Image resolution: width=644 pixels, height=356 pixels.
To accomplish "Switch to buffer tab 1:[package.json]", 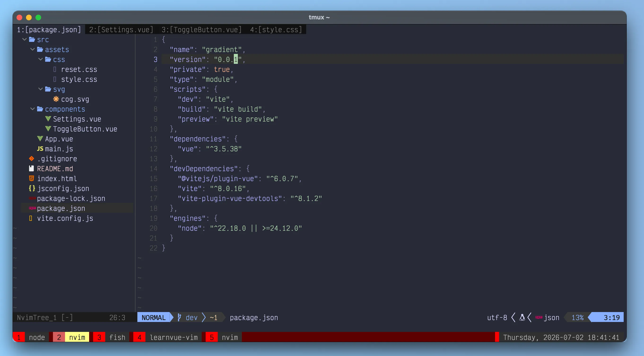I will point(49,30).
